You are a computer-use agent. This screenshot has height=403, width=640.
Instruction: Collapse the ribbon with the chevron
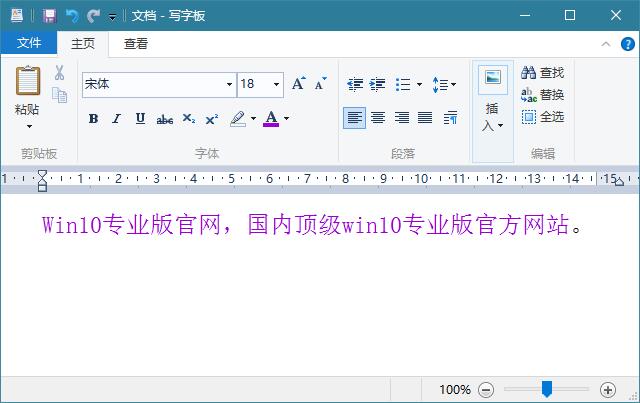tap(606, 44)
